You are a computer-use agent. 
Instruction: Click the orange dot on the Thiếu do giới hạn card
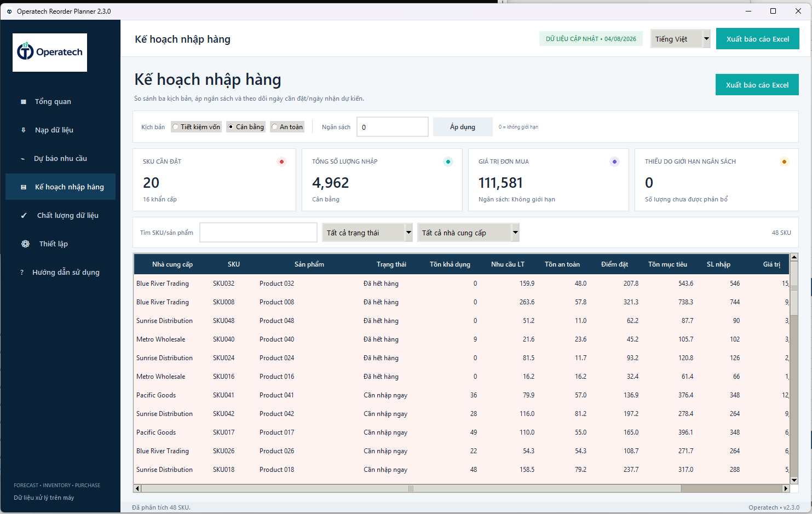coord(784,161)
